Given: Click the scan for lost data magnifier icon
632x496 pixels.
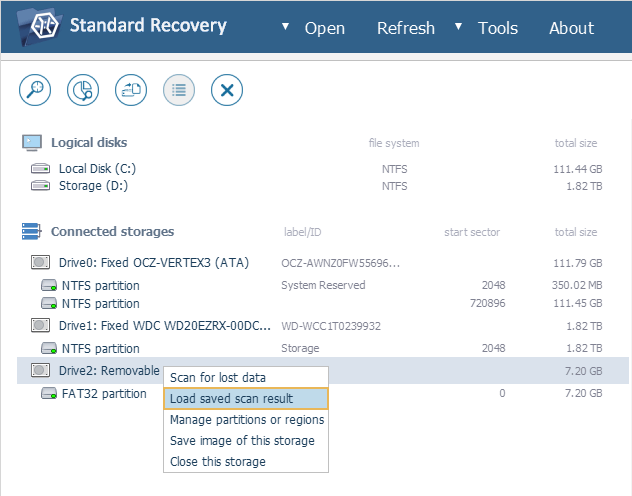Looking at the screenshot, I should coord(35,90).
